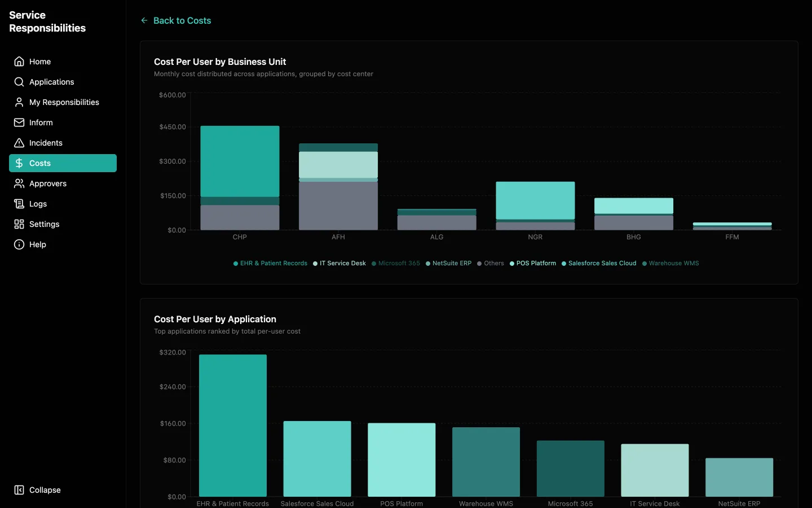Click the Collapse sidebar button label
This screenshot has width=812, height=508.
pos(45,490)
